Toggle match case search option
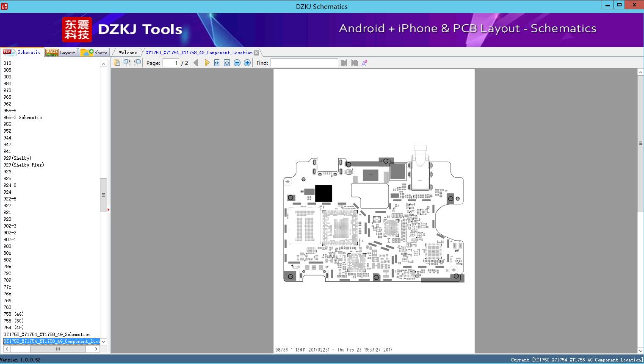This screenshot has height=364, width=644. 365,63
